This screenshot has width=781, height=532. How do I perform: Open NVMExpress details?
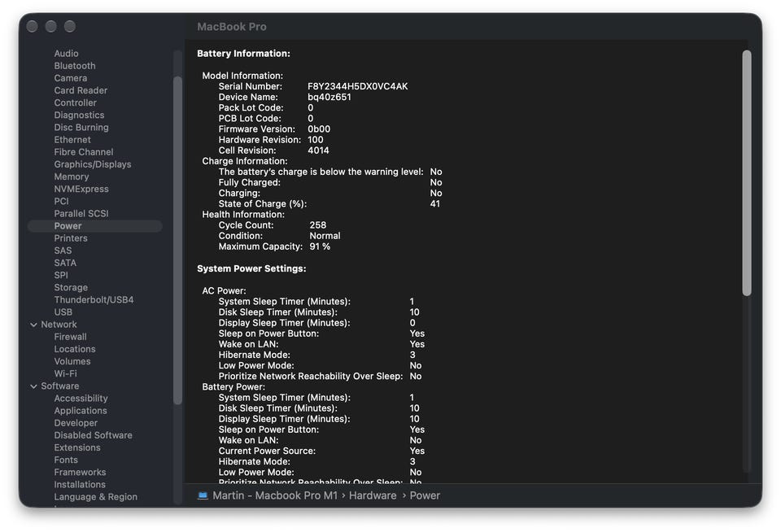(x=81, y=190)
